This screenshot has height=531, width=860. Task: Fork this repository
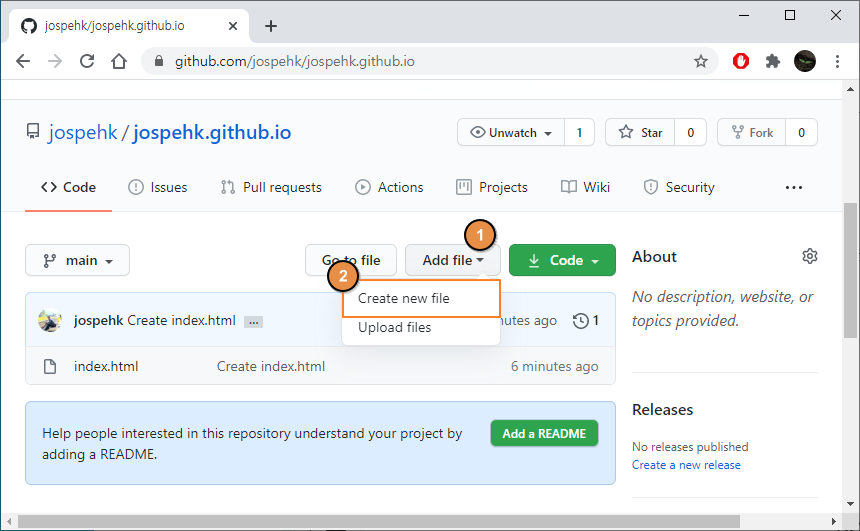[x=751, y=132]
